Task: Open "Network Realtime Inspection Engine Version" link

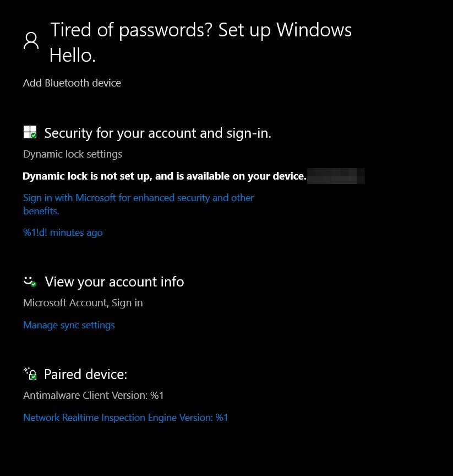Action: click(x=125, y=418)
